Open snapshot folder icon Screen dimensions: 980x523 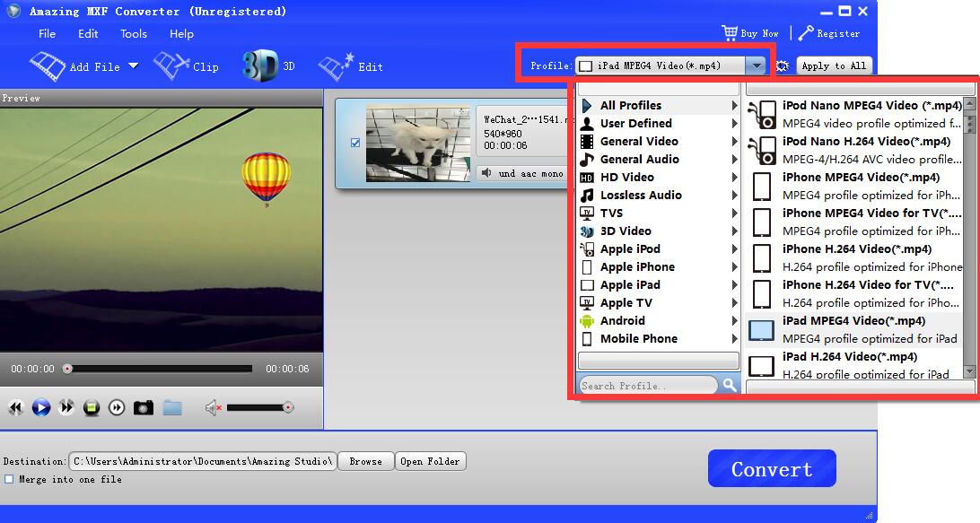172,408
